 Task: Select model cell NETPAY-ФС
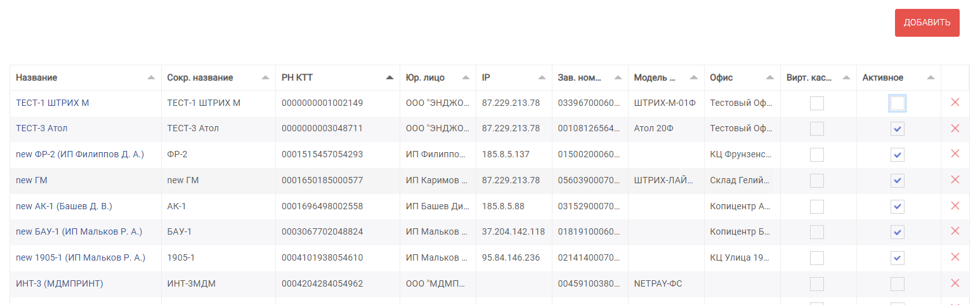pyautogui.click(x=658, y=283)
